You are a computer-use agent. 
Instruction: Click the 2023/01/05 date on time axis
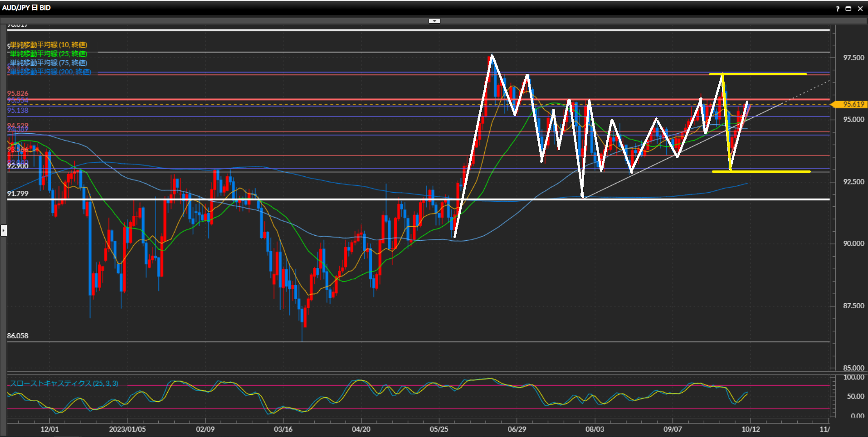[x=127, y=429]
